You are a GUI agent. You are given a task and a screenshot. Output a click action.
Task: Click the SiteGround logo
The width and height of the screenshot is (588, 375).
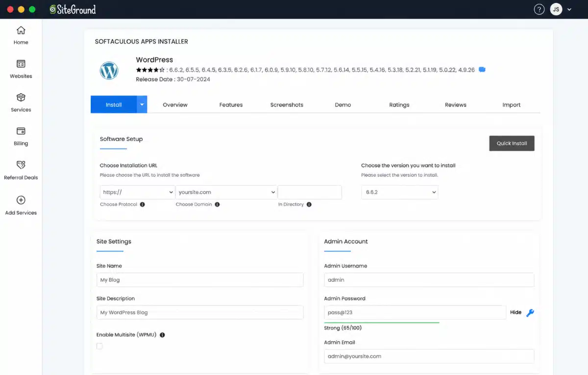(x=73, y=9)
